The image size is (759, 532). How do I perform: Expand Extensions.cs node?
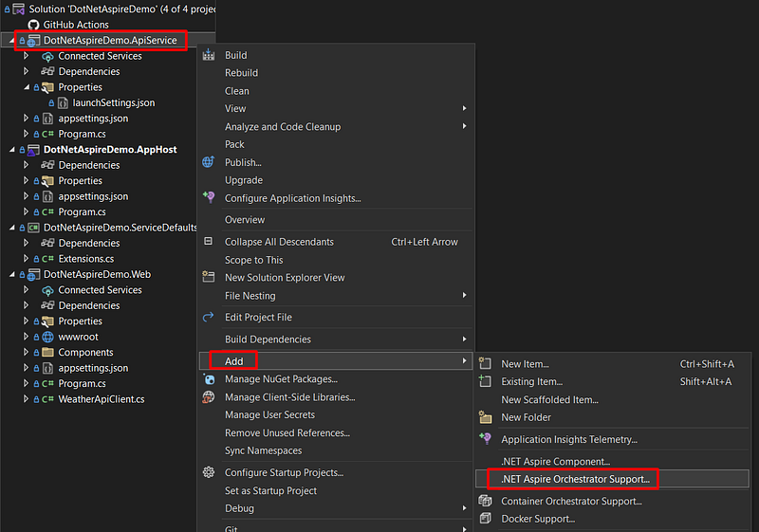pyautogui.click(x=27, y=259)
